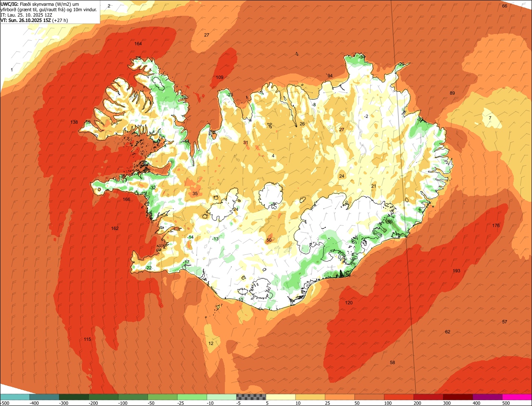Click the map value 12
Image resolution: width=532 pixels, height=406 pixels.
(x=211, y=344)
